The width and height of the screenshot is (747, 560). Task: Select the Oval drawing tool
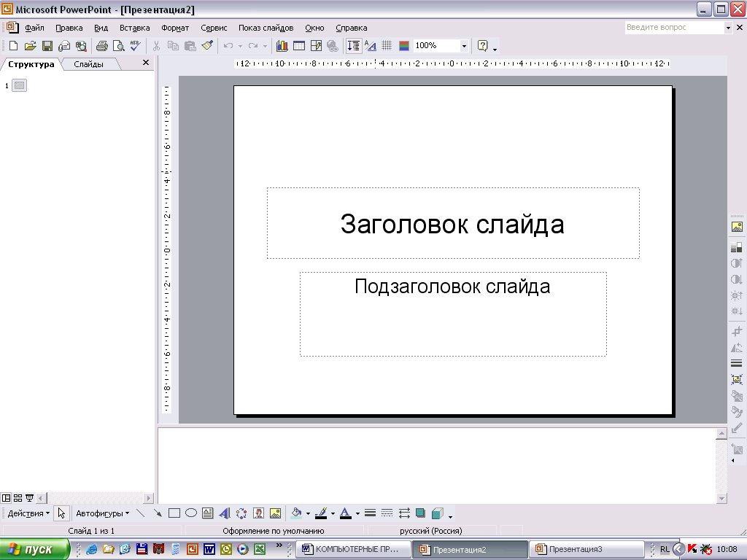pyautogui.click(x=191, y=513)
